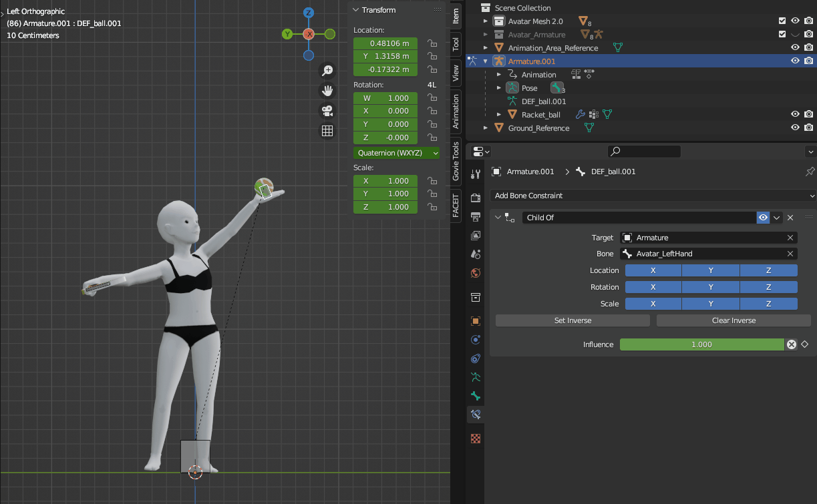This screenshot has width=817, height=504.
Task: Open the Texture properties checker icon
Action: click(x=476, y=439)
